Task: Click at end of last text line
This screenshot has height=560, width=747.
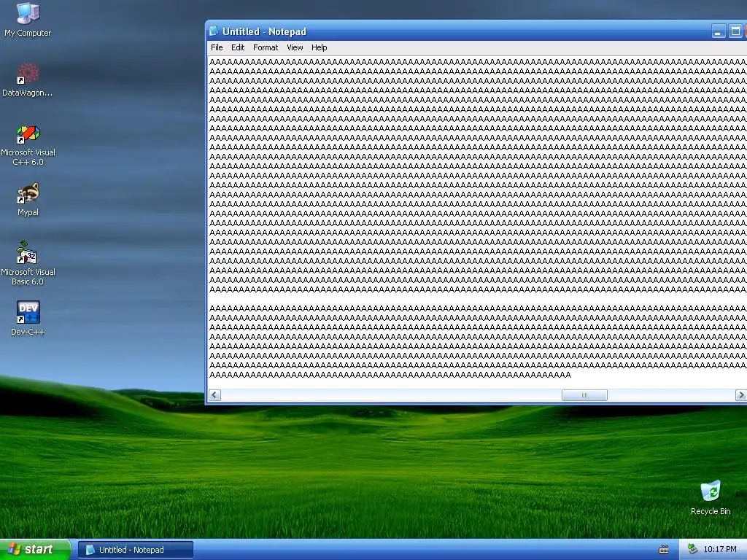Action: [x=572, y=376]
